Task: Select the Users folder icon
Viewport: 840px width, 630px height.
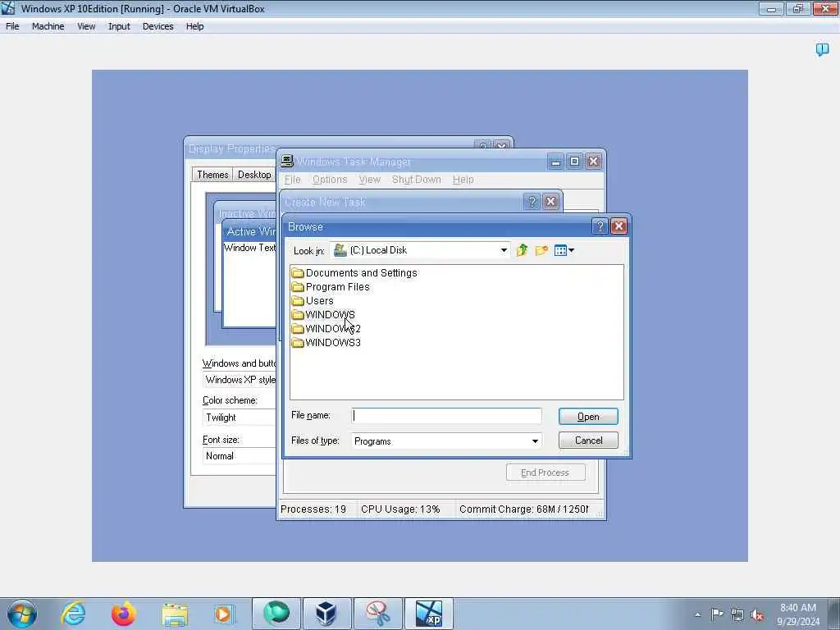Action: click(298, 301)
